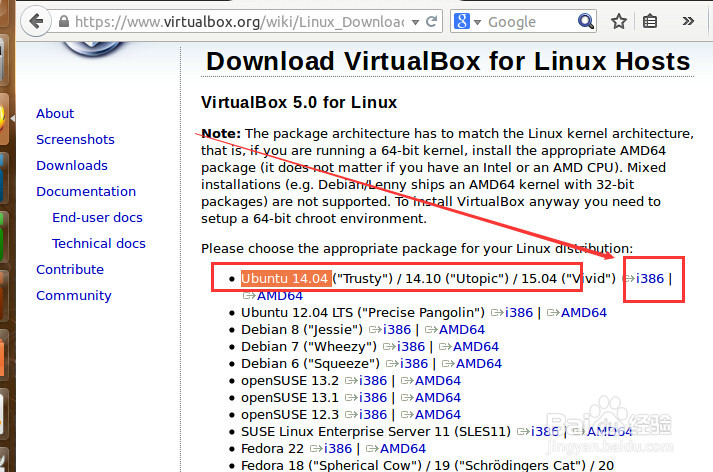Download i386 package for Ubuntu 12.04 LTS
713x472 pixels.
(x=519, y=312)
